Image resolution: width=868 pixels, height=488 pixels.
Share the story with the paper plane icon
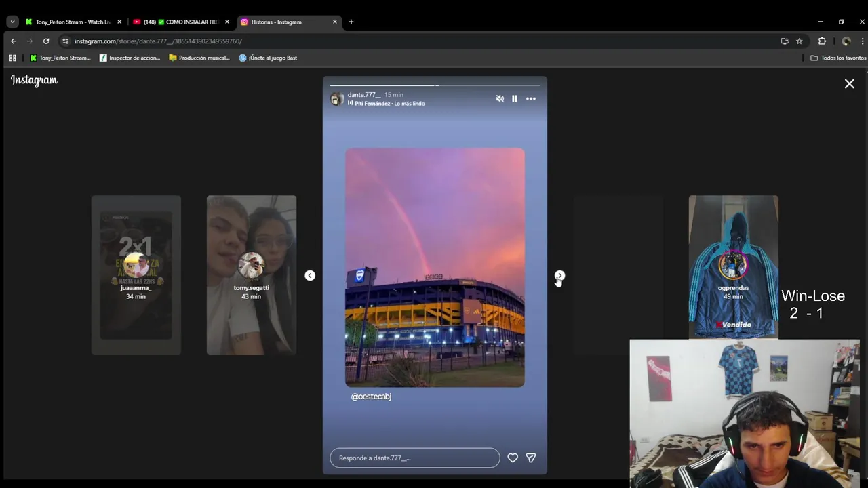tap(531, 458)
